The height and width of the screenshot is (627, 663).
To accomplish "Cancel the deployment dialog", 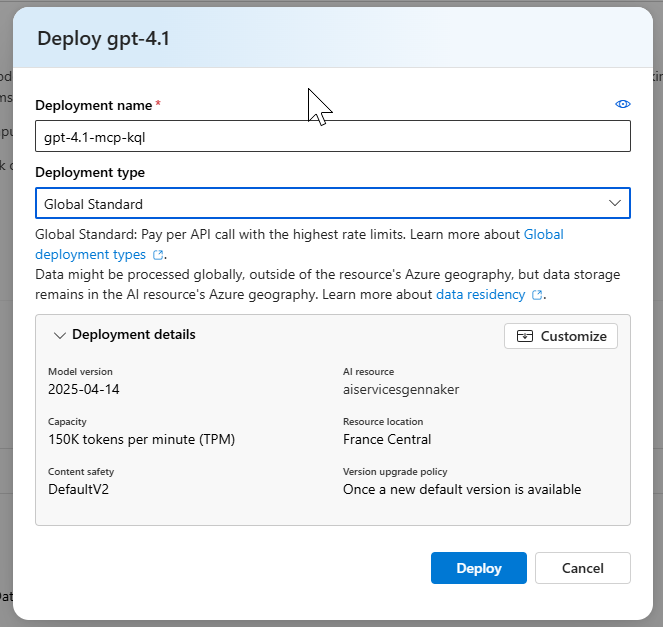I will (582, 568).
